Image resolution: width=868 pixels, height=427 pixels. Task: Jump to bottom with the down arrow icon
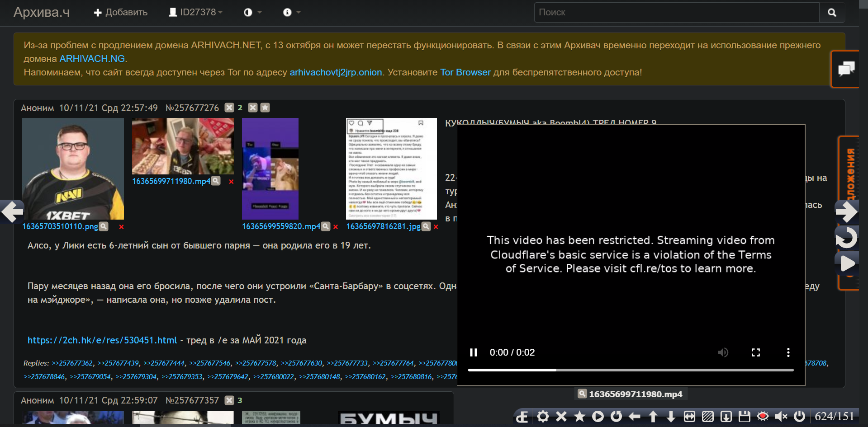click(671, 416)
